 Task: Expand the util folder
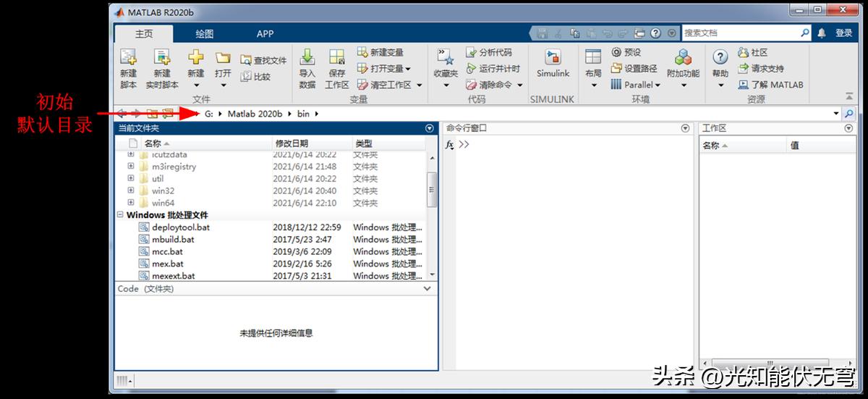pyautogui.click(x=131, y=179)
